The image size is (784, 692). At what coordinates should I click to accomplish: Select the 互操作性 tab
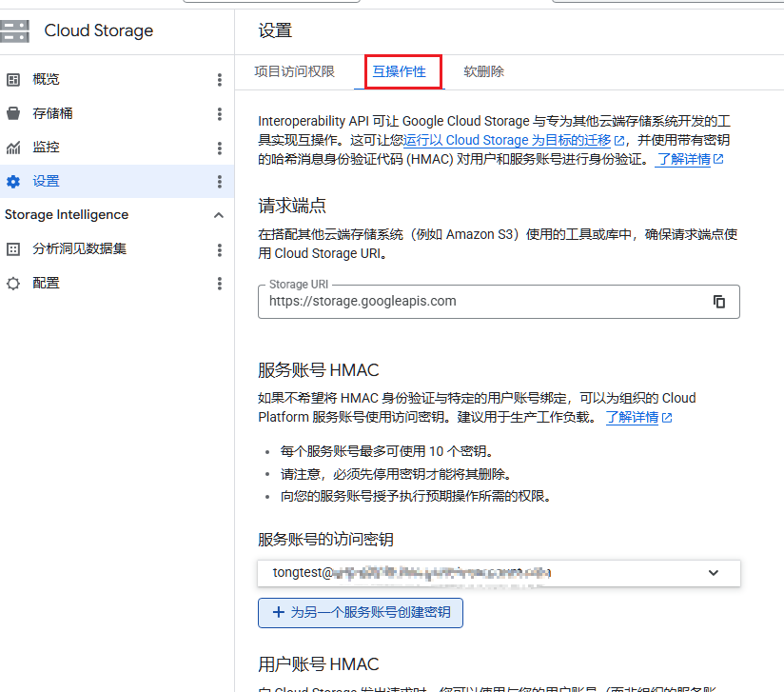click(399, 71)
